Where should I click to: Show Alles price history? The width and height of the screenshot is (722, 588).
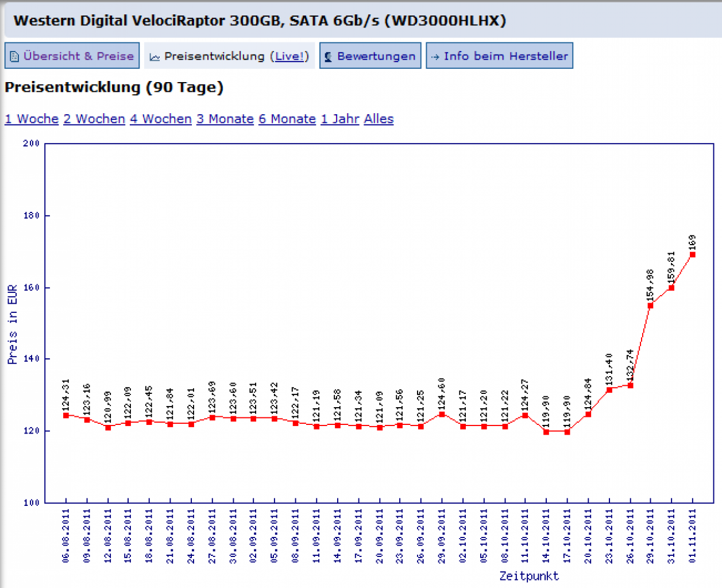379,119
